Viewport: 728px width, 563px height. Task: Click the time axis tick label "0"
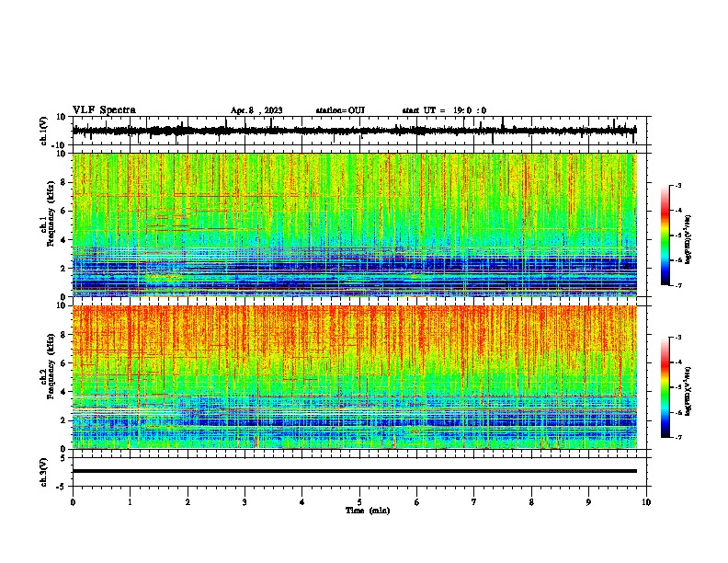click(x=73, y=502)
